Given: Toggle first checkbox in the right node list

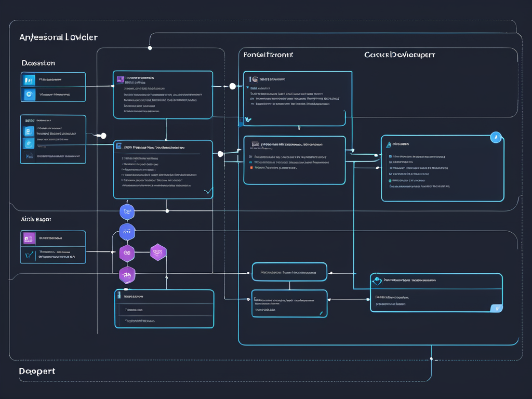Looking at the screenshot, I should [390, 156].
